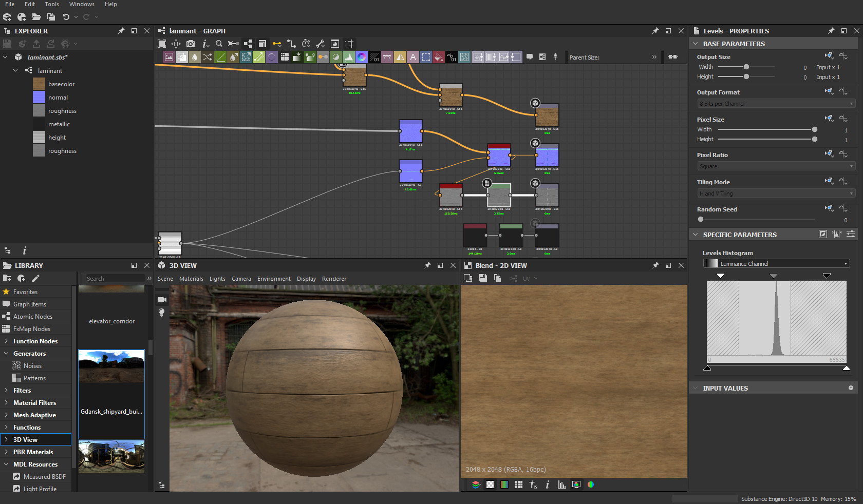Image resolution: width=863 pixels, height=504 pixels.
Task: Open the histogram icon in 2D view toolbar
Action: coord(562,484)
